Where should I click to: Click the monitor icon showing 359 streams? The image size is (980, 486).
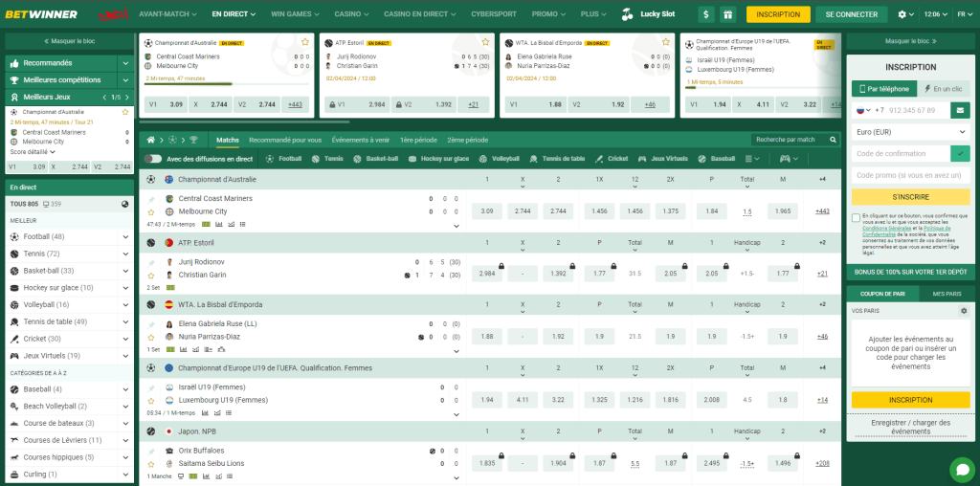(x=46, y=205)
